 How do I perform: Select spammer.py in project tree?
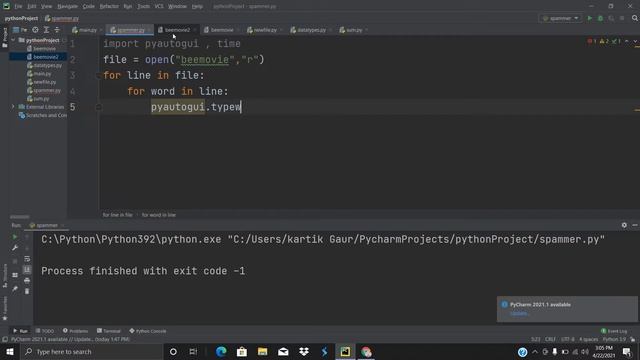coord(44,90)
